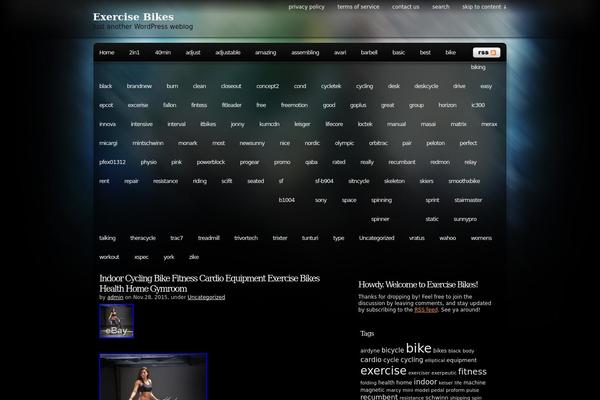The height and width of the screenshot is (400, 600).
Task: Select the cycling category
Action: pos(364,86)
